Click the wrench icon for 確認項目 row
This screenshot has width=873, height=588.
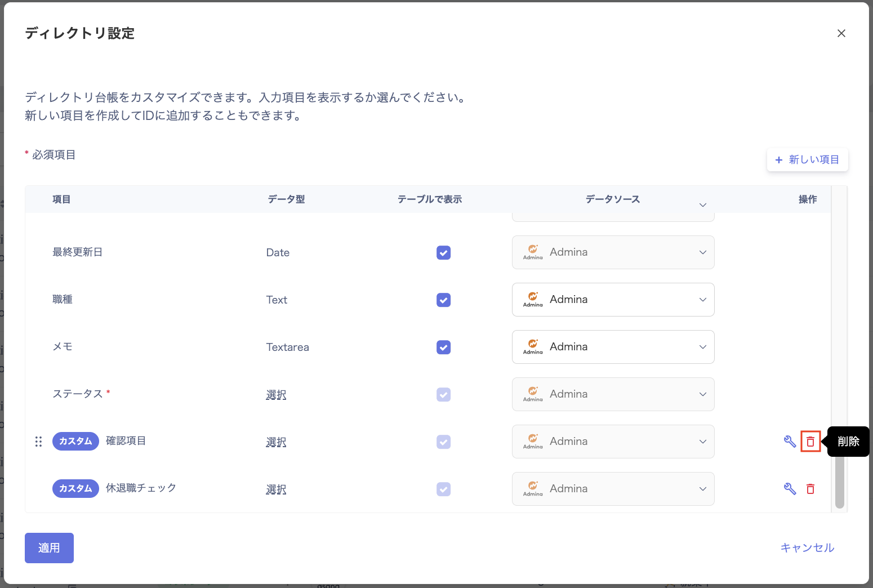(790, 442)
